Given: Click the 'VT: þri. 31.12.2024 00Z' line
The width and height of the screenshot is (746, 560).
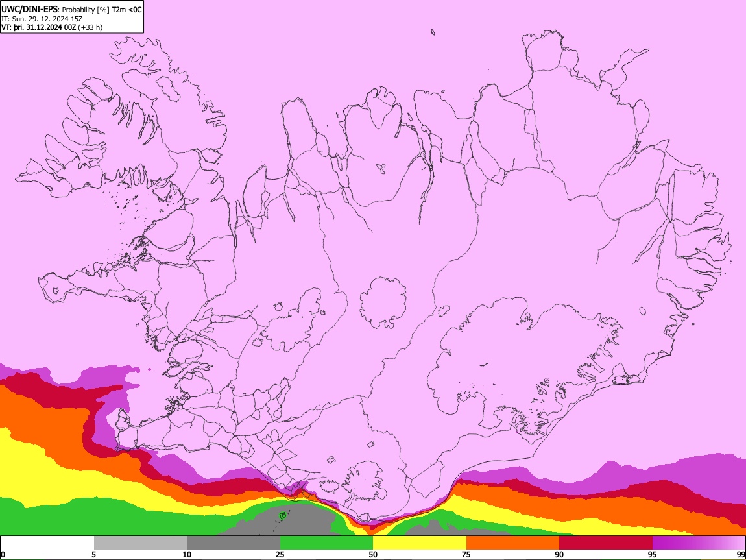Looking at the screenshot, I should tap(38, 27).
